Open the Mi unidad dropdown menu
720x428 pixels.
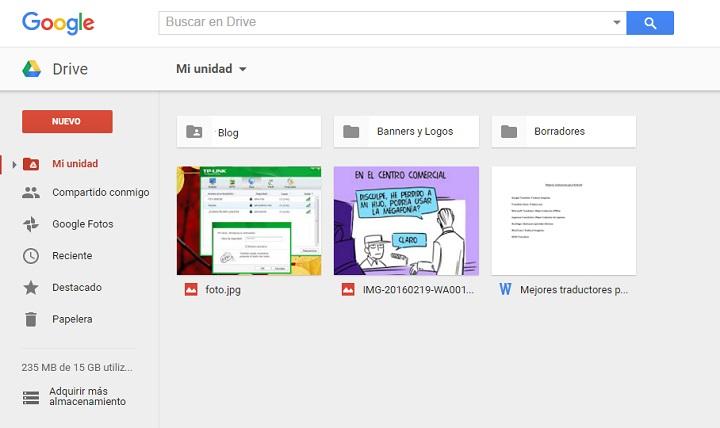211,69
